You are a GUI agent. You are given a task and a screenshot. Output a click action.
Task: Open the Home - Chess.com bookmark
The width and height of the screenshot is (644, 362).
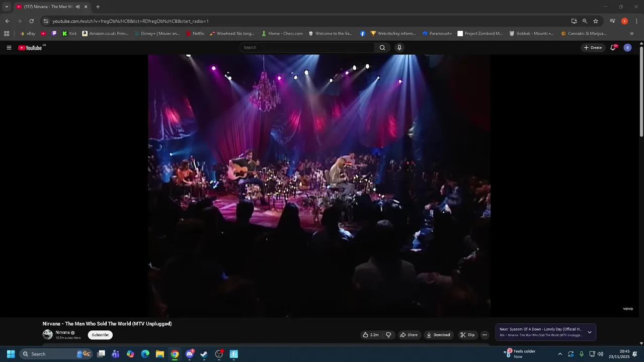point(282,34)
